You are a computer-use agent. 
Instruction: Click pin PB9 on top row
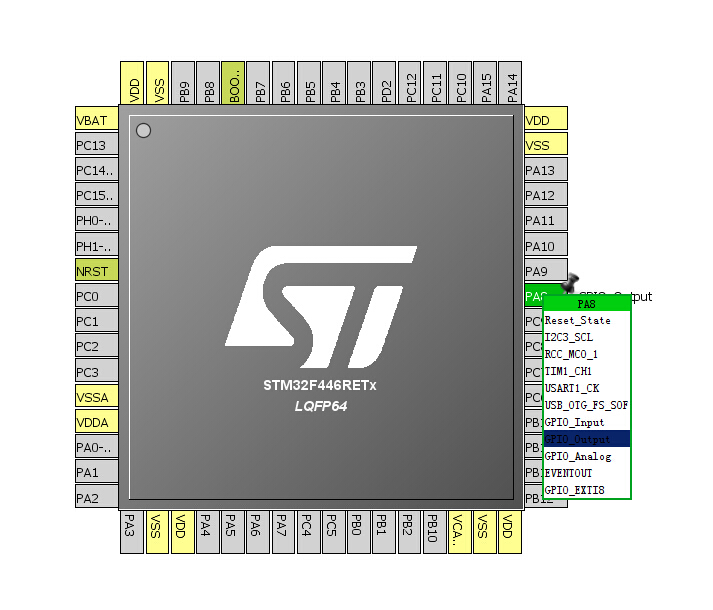tap(183, 83)
